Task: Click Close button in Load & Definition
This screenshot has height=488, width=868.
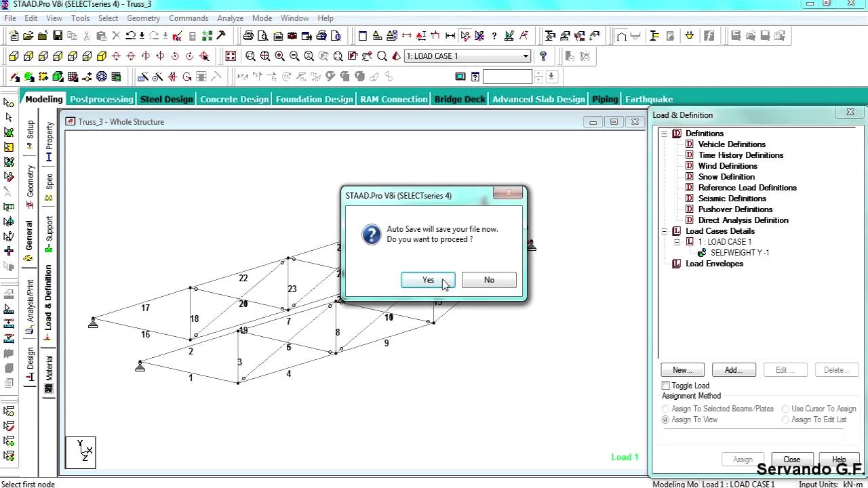Action: pos(791,460)
